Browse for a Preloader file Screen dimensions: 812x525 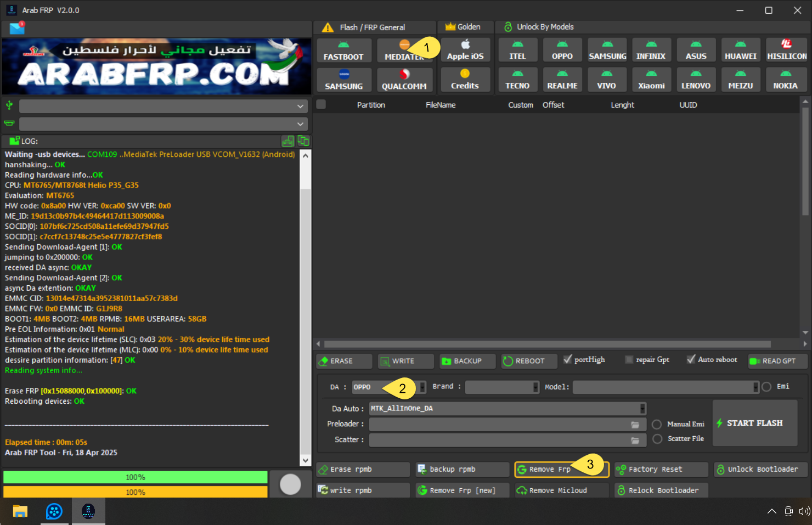[x=635, y=424]
